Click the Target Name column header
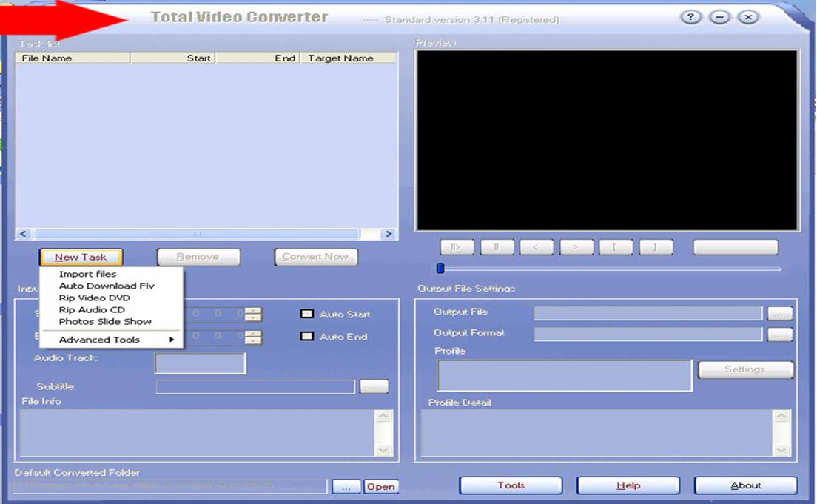The height and width of the screenshot is (504, 817). (x=348, y=58)
